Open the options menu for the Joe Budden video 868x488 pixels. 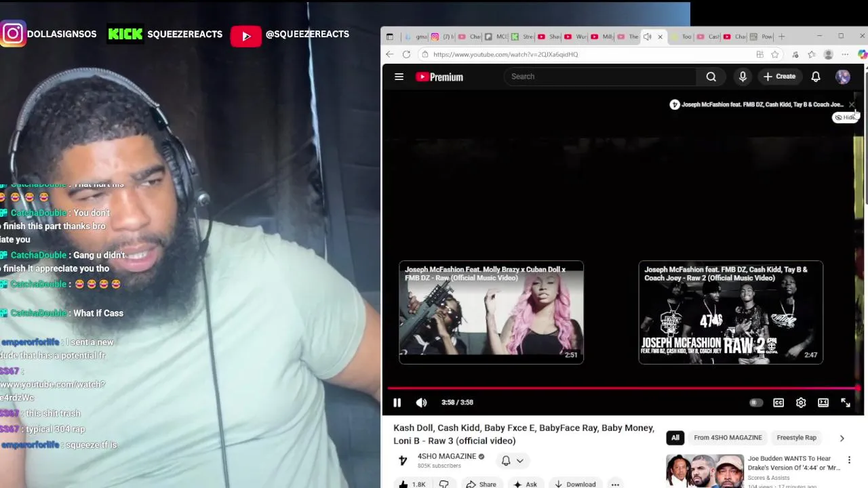click(849, 460)
